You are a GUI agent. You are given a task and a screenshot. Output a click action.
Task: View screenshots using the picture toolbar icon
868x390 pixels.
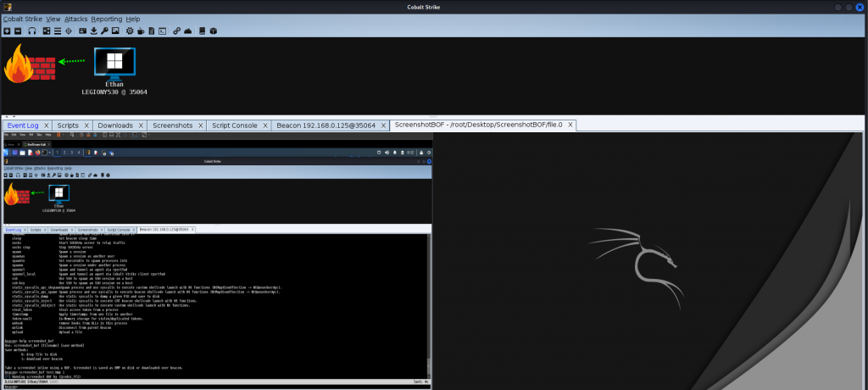pyautogui.click(x=115, y=31)
